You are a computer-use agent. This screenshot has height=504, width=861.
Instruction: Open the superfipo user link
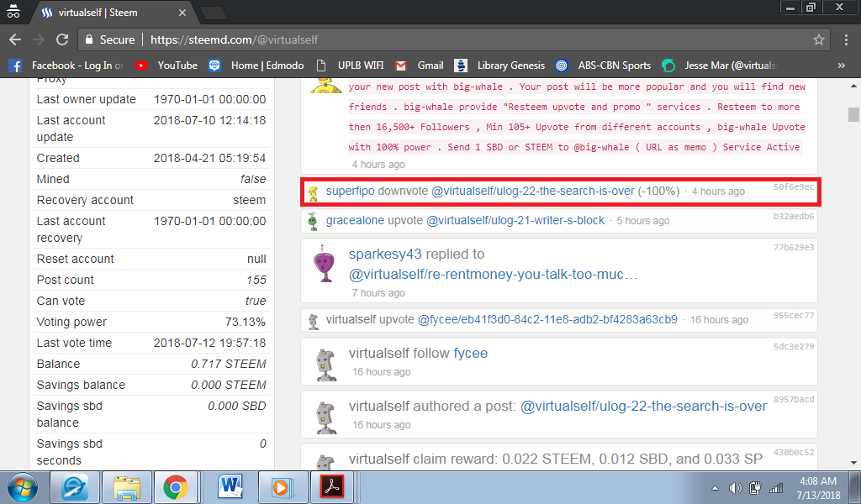coord(350,192)
